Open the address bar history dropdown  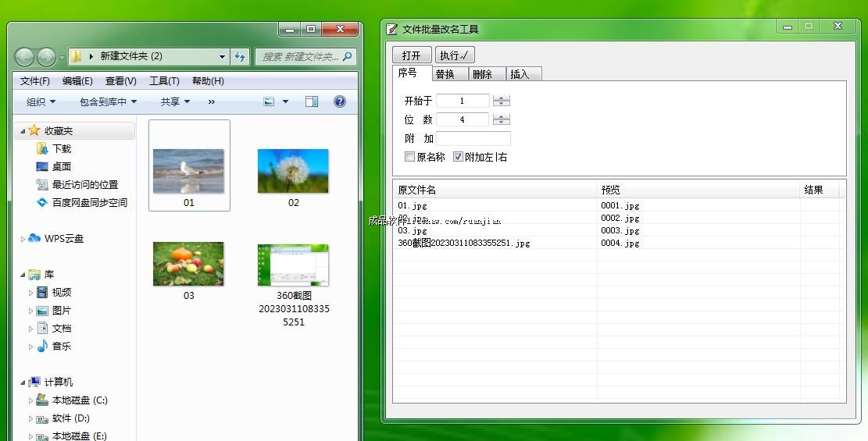pyautogui.click(x=222, y=56)
